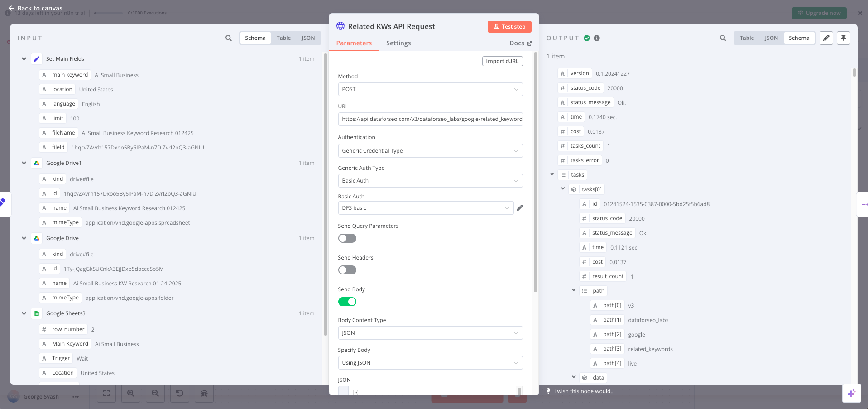868x409 pixels.
Task: Click the Import cURL button
Action: point(502,61)
